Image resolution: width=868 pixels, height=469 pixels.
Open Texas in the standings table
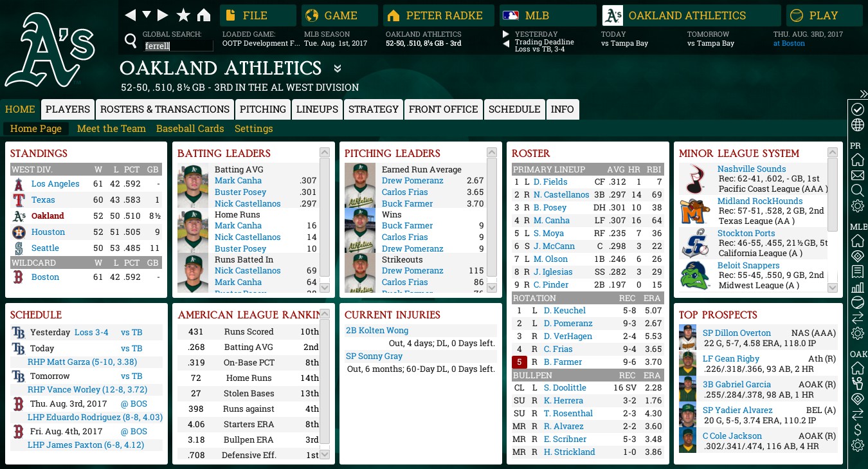(44, 199)
